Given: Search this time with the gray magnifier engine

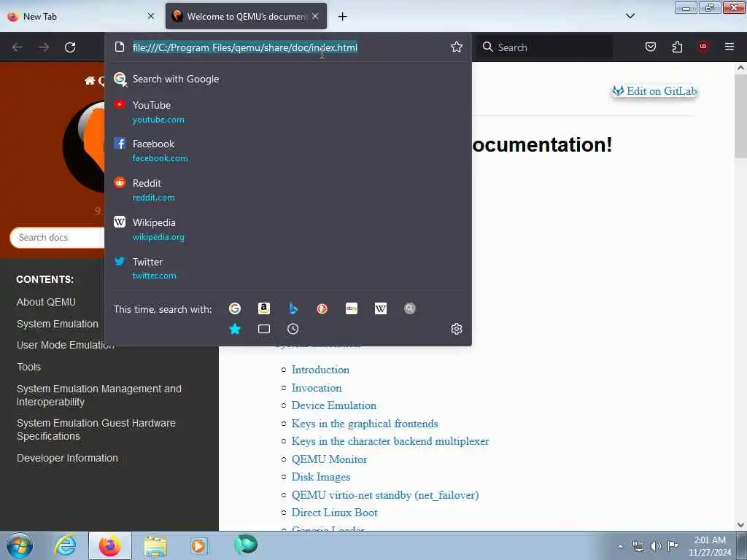Looking at the screenshot, I should (x=410, y=308).
